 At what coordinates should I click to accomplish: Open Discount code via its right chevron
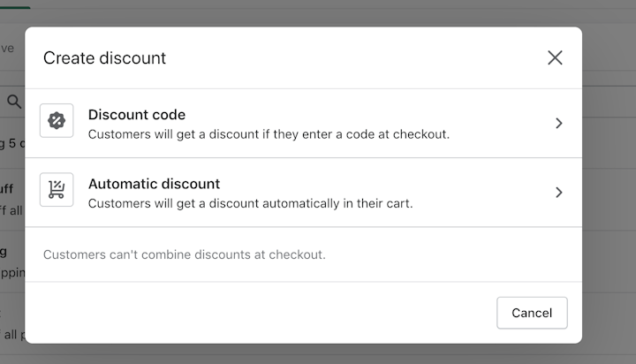pyautogui.click(x=559, y=123)
